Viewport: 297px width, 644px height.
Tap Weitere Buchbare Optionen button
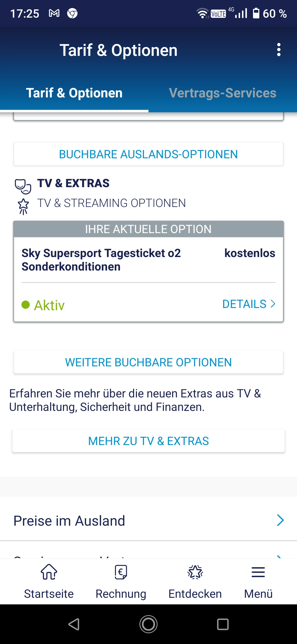[148, 362]
